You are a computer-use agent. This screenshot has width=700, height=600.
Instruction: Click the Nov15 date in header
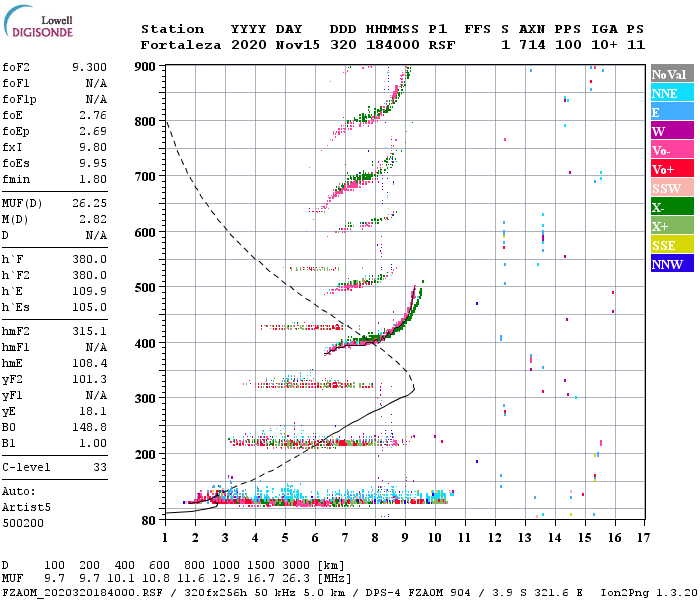coord(298,45)
